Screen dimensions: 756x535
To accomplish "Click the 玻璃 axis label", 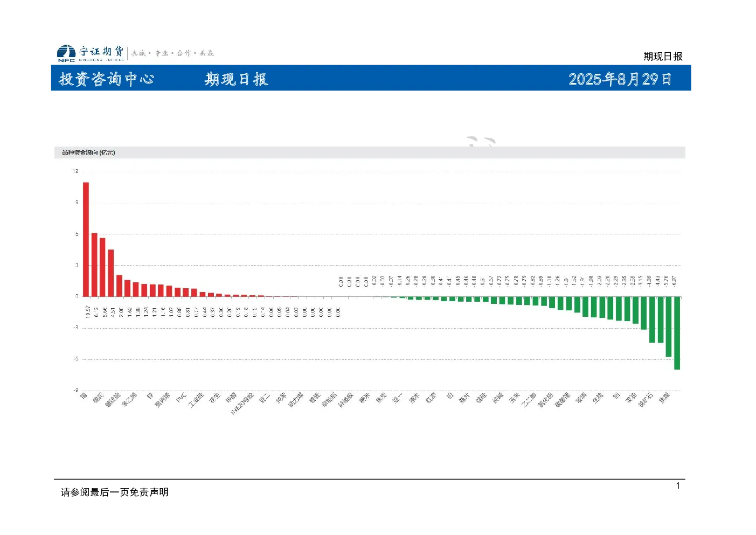I will point(581,398).
